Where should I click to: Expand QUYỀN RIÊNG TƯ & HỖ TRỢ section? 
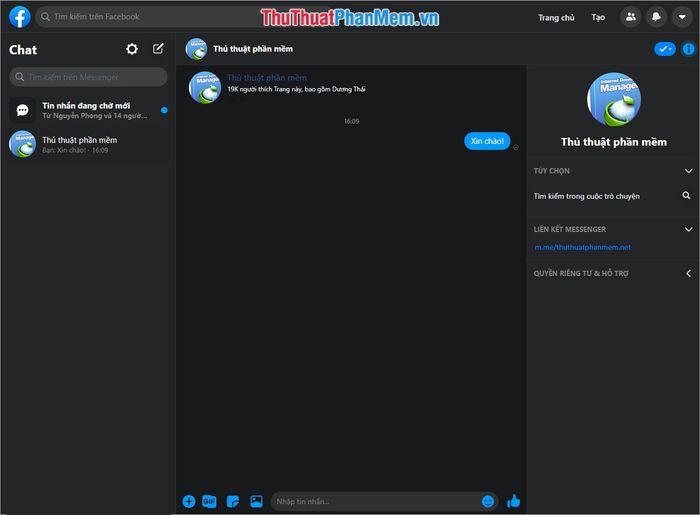click(x=687, y=273)
